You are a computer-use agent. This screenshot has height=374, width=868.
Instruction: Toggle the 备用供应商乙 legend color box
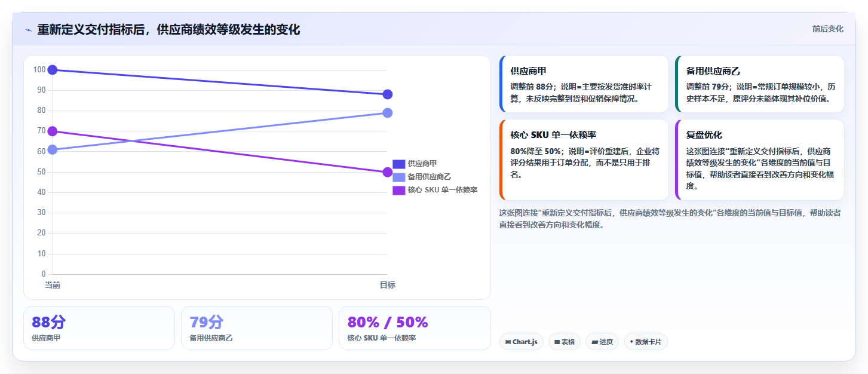click(x=398, y=177)
